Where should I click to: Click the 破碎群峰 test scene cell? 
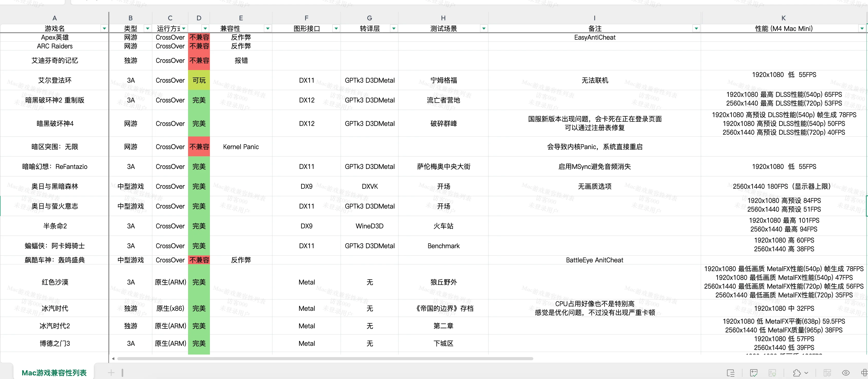444,123
